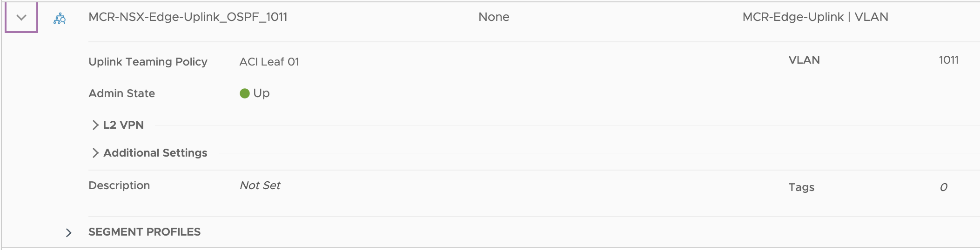This screenshot has height=250, width=980.
Task: Click the Uplink Teaming Policy label
Action: (x=148, y=62)
